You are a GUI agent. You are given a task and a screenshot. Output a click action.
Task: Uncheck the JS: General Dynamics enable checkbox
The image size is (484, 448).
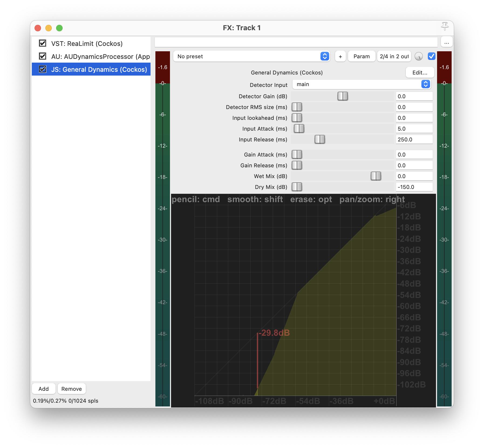coord(42,69)
